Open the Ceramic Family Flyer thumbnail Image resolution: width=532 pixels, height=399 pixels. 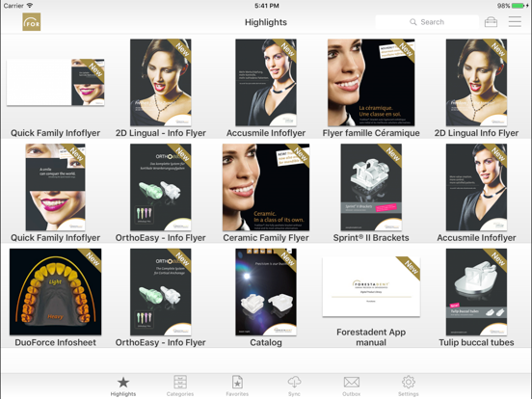click(x=266, y=187)
